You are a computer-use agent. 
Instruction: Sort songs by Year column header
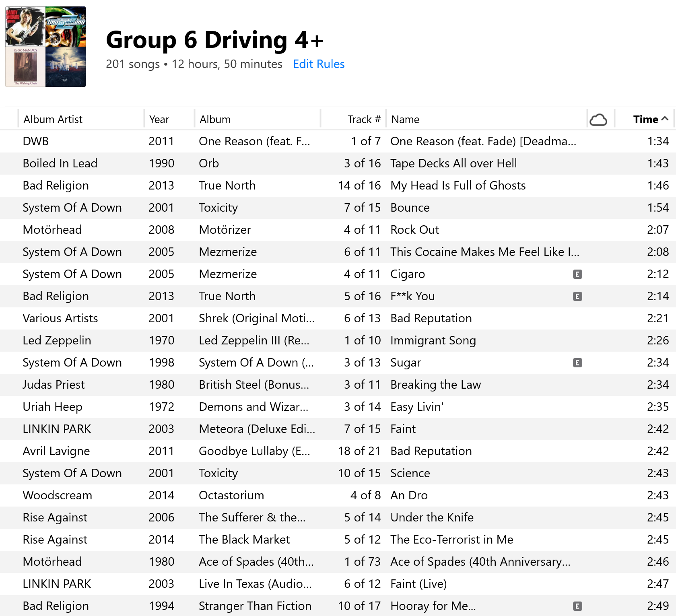[x=159, y=119]
